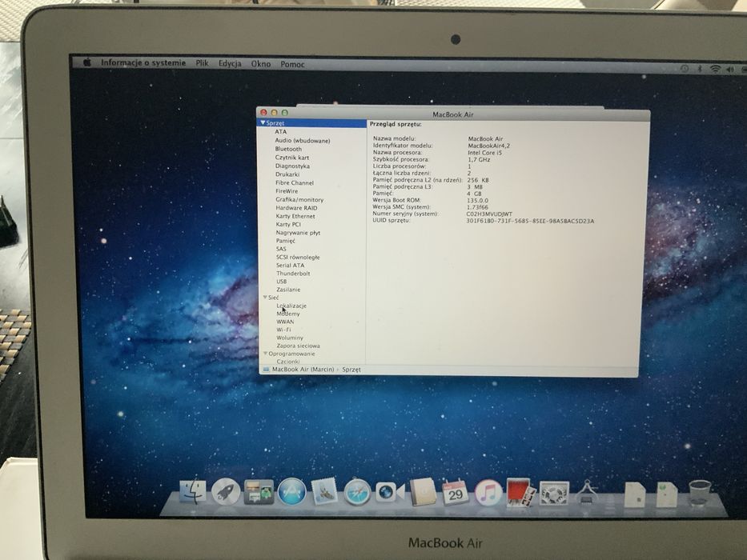Select Grafika/monitory entry
This screenshot has height=560, width=747.
pos(299,199)
